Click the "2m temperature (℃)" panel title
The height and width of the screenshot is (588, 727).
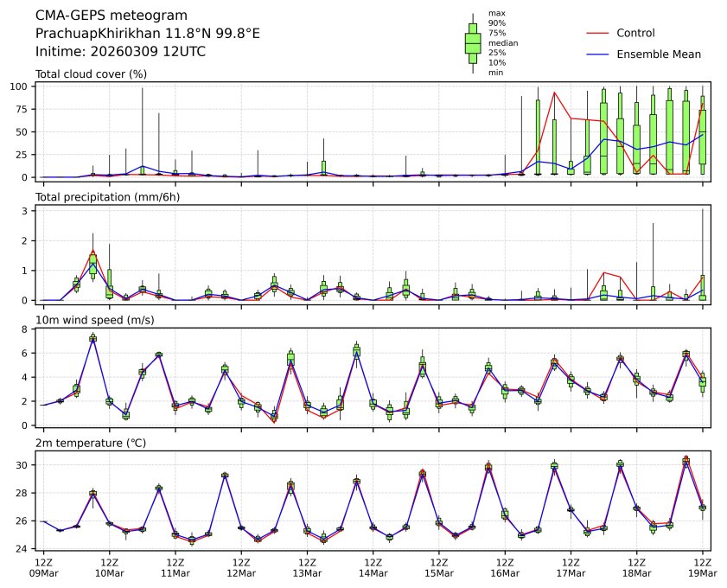[90, 444]
